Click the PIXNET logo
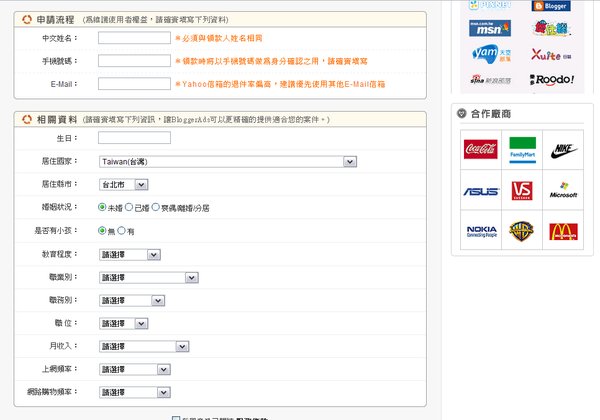Screen dimensions: 600x420 point(490,5)
